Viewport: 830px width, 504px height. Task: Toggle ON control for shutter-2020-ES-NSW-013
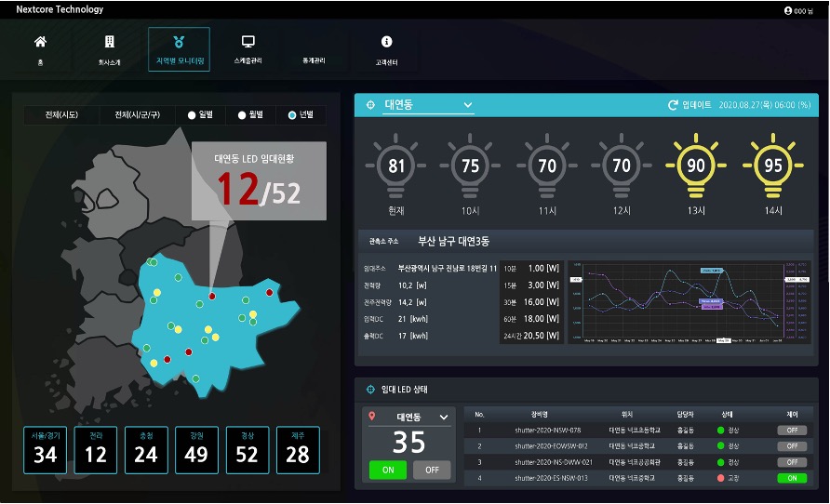(792, 478)
